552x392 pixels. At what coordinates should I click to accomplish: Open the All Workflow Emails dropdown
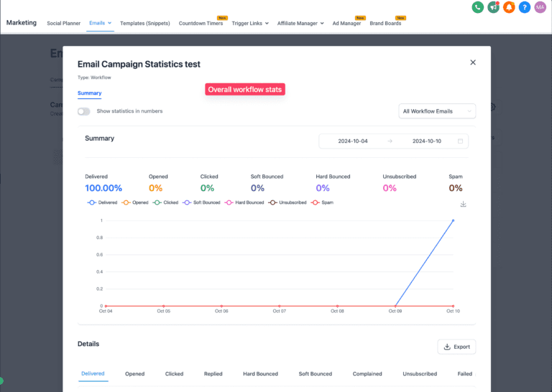437,111
